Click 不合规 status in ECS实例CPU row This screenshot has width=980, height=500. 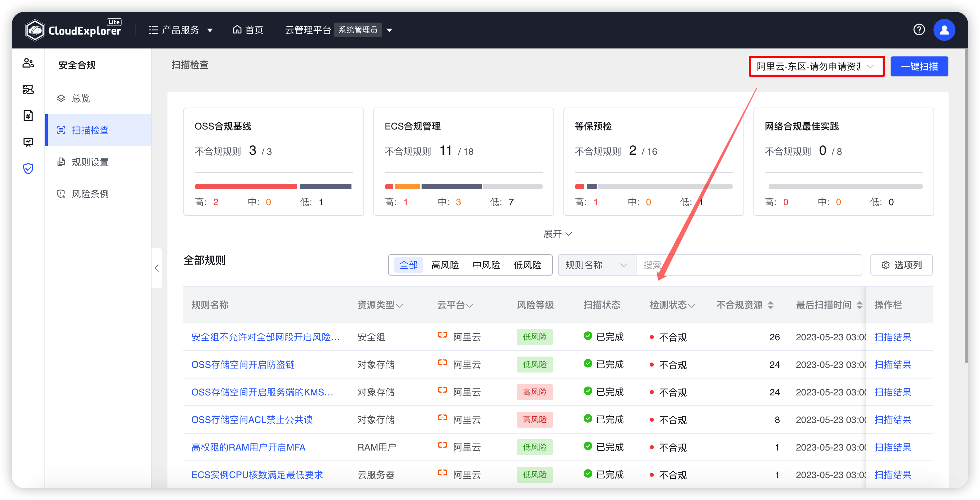click(x=668, y=475)
